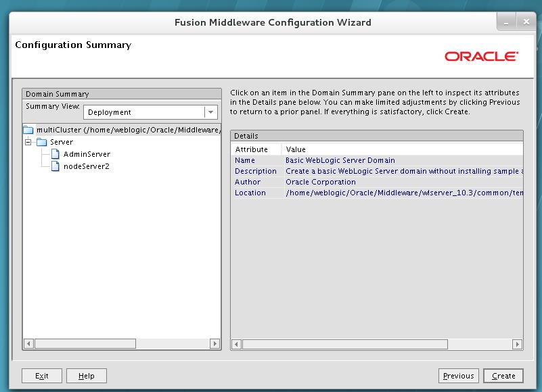Click Domain Summary right scroll arrow
The height and width of the screenshot is (392, 542).
[214, 343]
